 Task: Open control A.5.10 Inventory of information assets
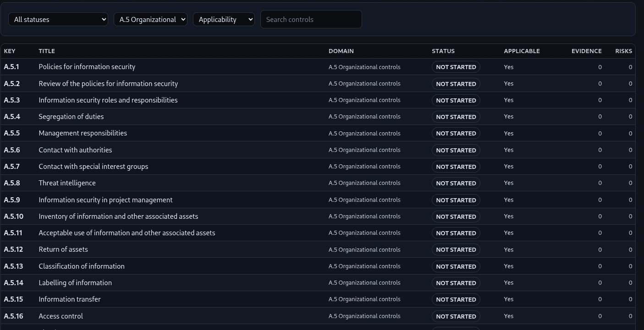point(118,216)
